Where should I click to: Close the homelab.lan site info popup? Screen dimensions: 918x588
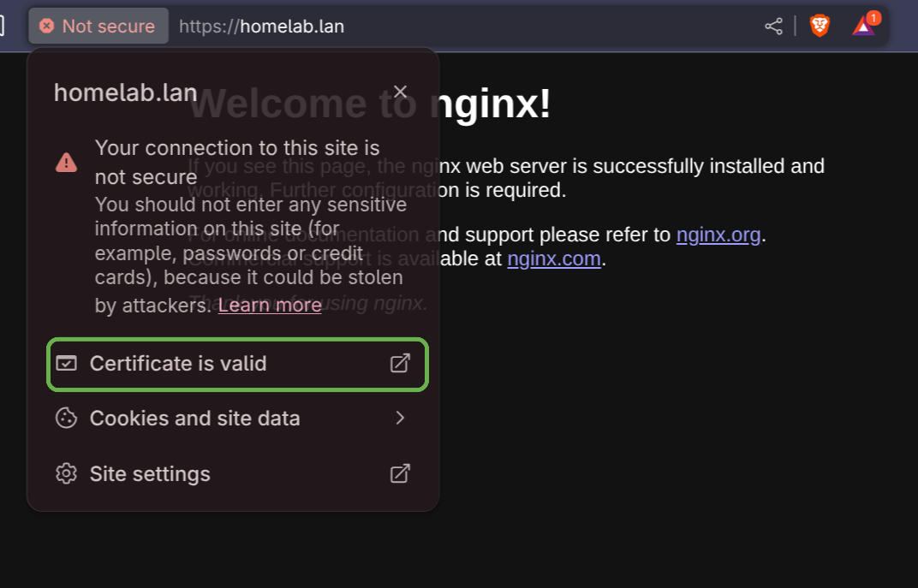coord(400,92)
